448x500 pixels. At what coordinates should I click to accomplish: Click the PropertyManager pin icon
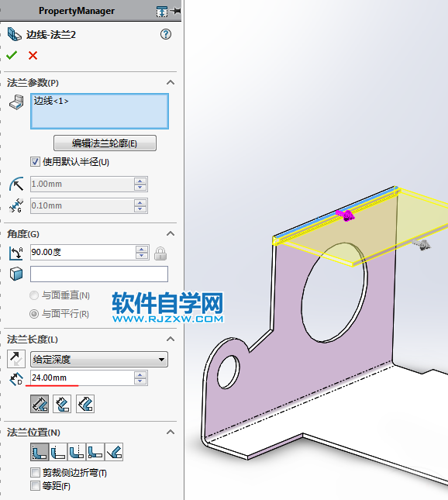(x=176, y=11)
